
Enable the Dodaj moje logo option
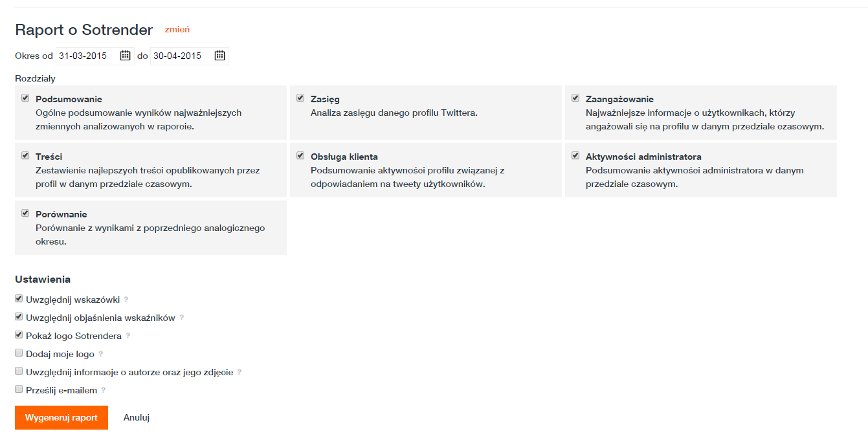[x=19, y=353]
